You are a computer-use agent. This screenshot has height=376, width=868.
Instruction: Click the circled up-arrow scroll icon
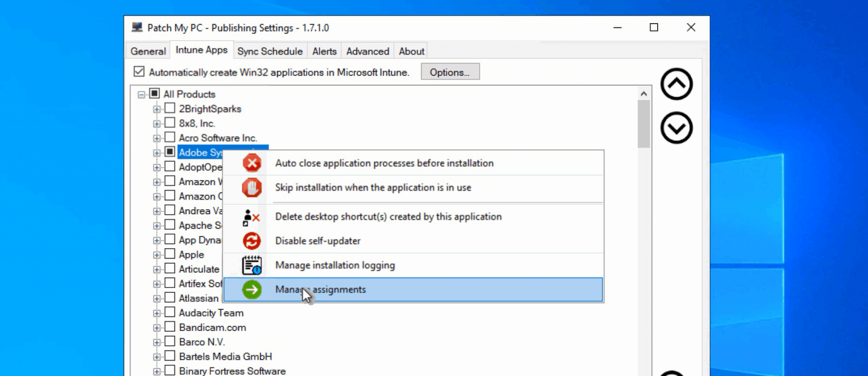(676, 84)
